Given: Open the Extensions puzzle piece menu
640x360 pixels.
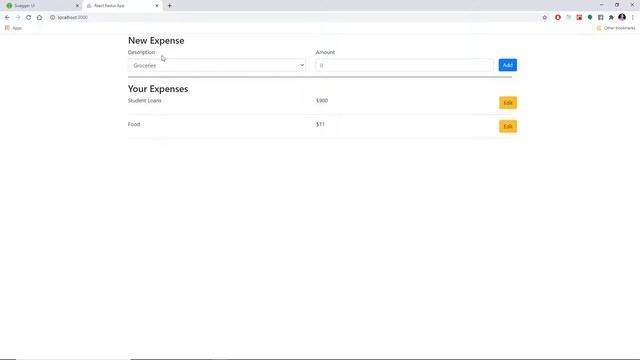Looking at the screenshot, I should pos(611,18).
